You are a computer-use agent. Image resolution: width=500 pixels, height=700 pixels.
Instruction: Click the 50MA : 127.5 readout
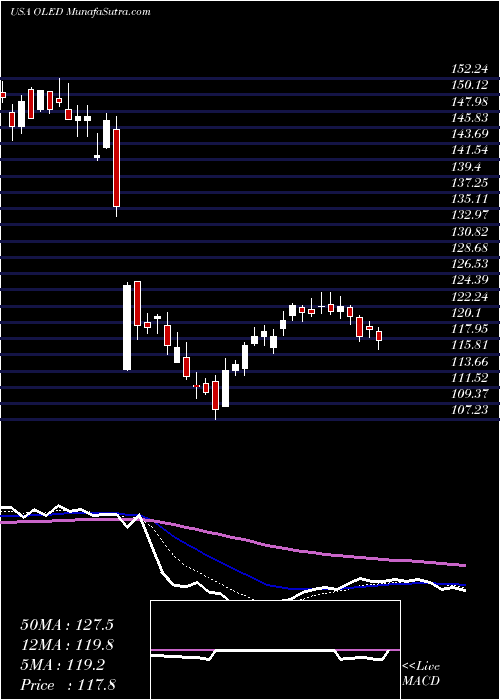click(x=67, y=625)
